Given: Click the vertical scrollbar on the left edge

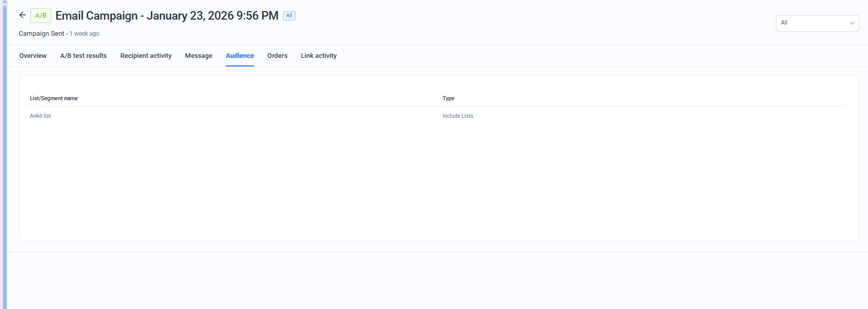Looking at the screenshot, I should click(5, 151).
